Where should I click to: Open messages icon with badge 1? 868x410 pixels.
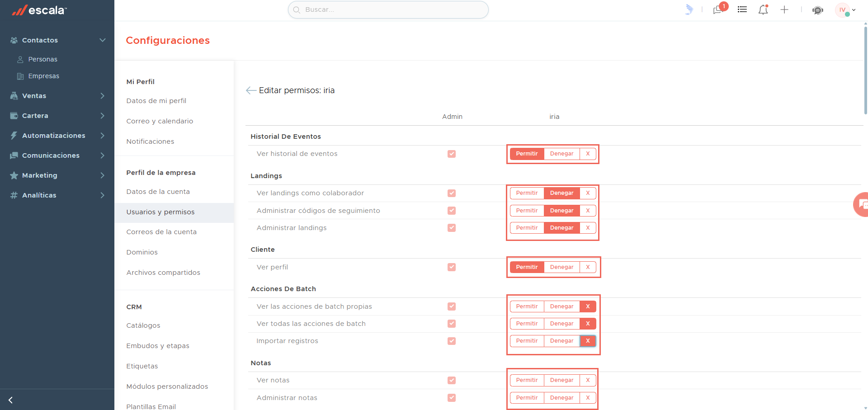click(x=717, y=10)
